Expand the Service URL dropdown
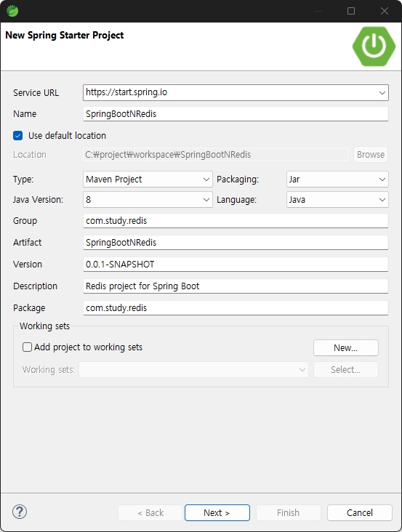402x532 pixels. point(382,92)
